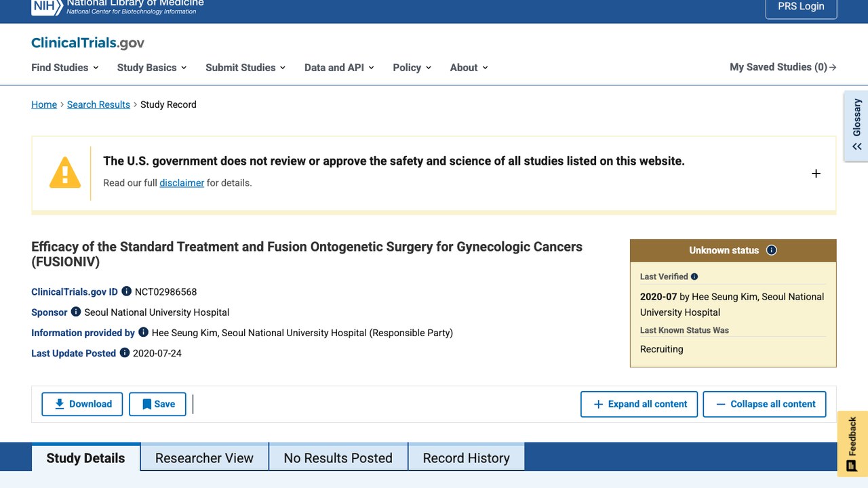Viewport: 868px width, 488px height.
Task: Open the Study Basics dropdown menu
Action: 152,67
